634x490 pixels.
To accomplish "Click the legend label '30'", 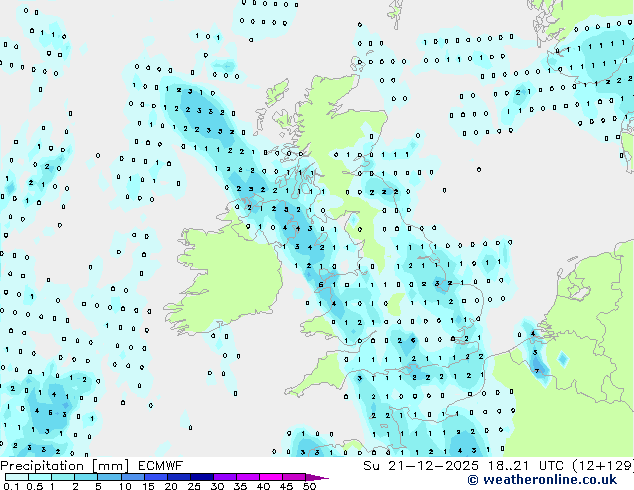I will tap(217, 486).
